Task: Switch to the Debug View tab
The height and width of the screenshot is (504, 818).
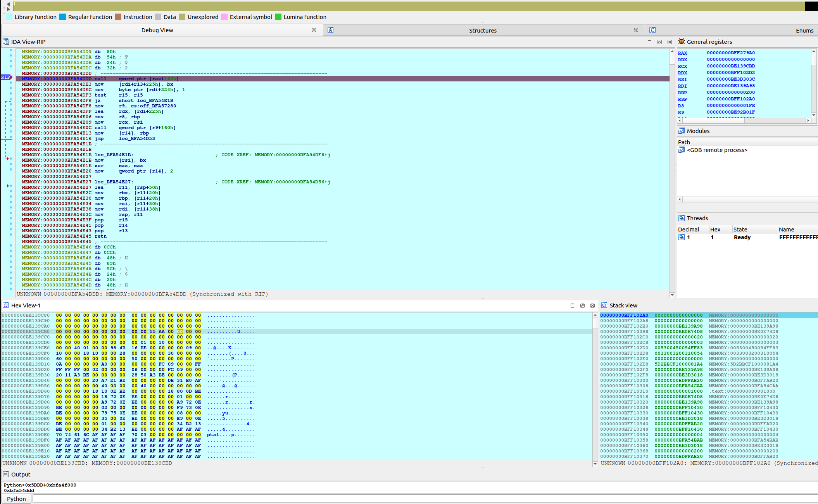Action: tap(157, 30)
